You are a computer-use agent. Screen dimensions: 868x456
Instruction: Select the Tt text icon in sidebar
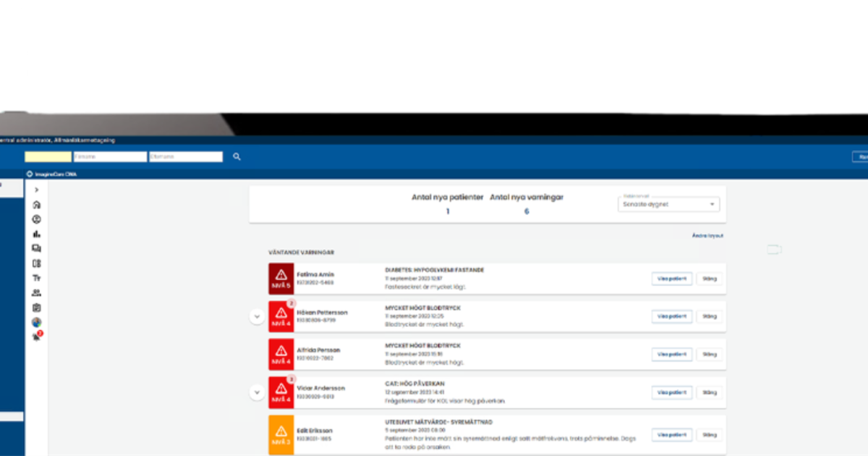click(36, 277)
